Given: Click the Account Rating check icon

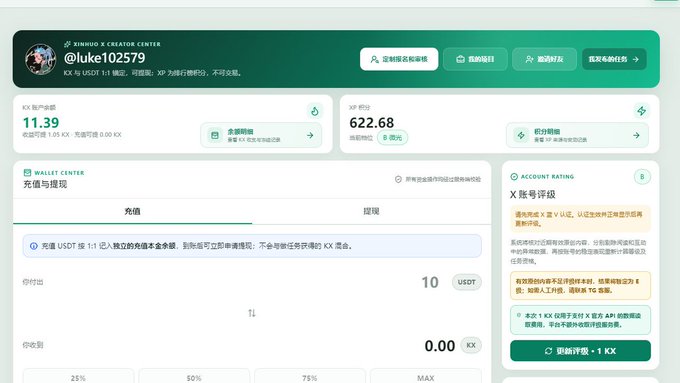Looking at the screenshot, I should tap(514, 177).
